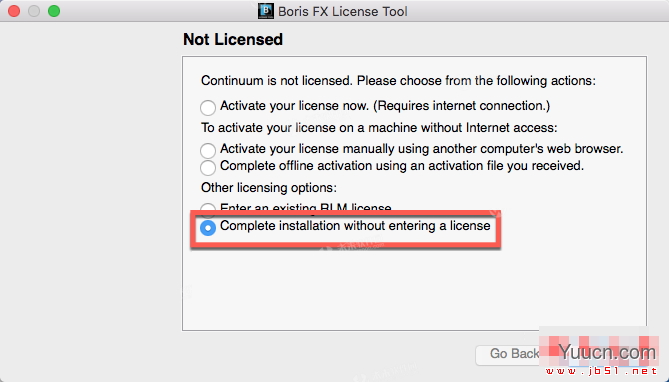669x382 pixels.
Task: Click the green zoom window button
Action: [x=54, y=11]
